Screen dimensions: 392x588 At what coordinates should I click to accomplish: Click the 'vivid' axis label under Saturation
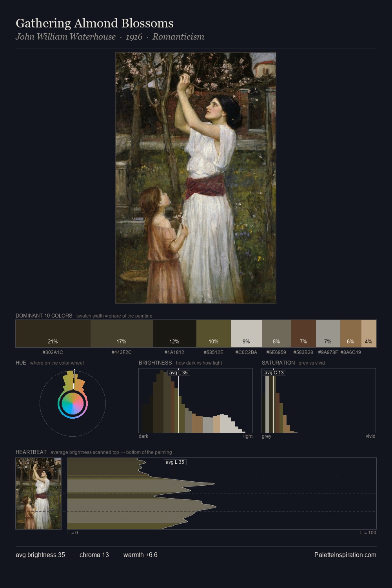coord(370,436)
